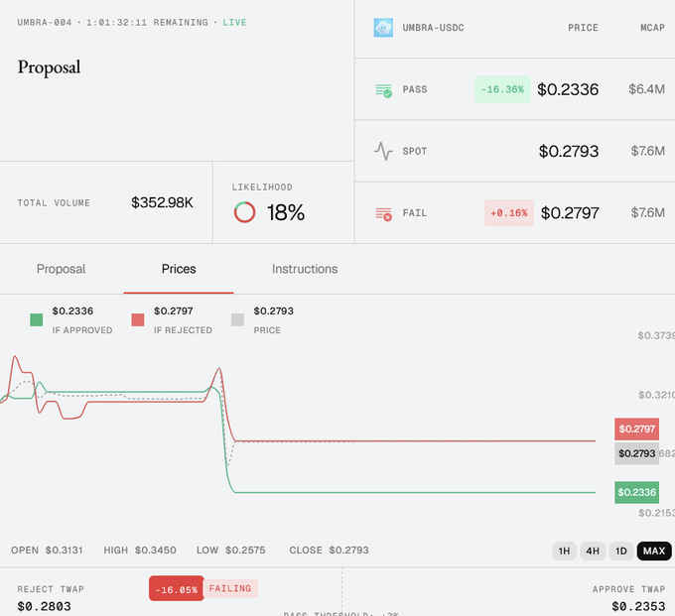This screenshot has width=675, height=616.
Task: Click the gray $0.2793 chart price tag
Action: (636, 453)
